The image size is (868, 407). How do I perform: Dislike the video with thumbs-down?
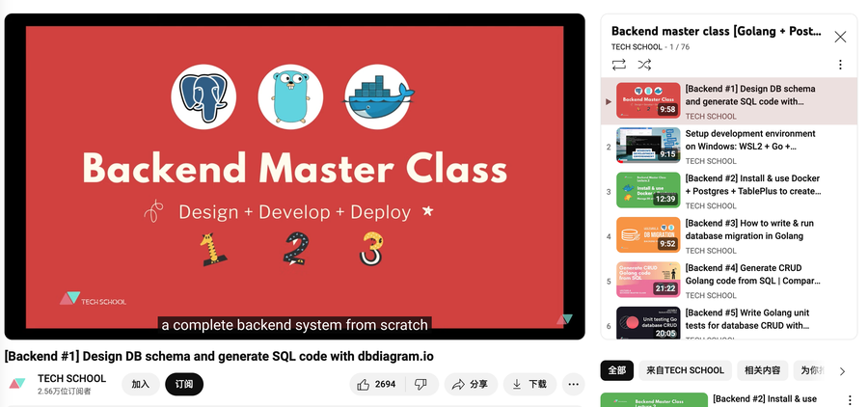(421, 384)
